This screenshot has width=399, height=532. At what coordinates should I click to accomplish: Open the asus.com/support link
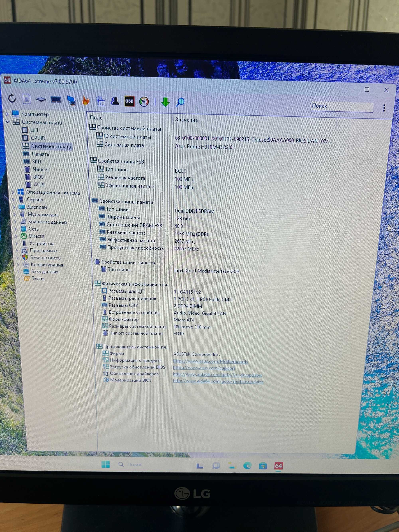pos(204,368)
